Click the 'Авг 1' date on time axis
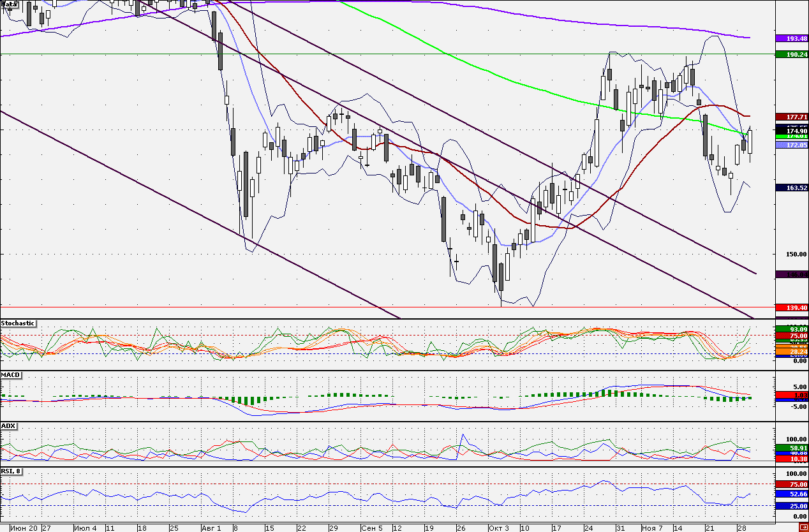The image size is (809, 532). point(211,528)
